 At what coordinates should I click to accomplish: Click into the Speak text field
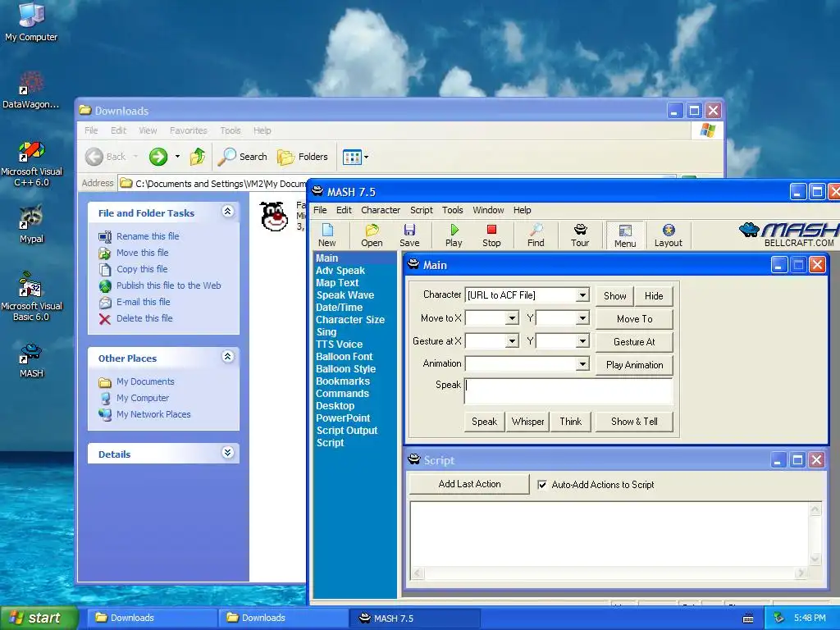(568, 391)
